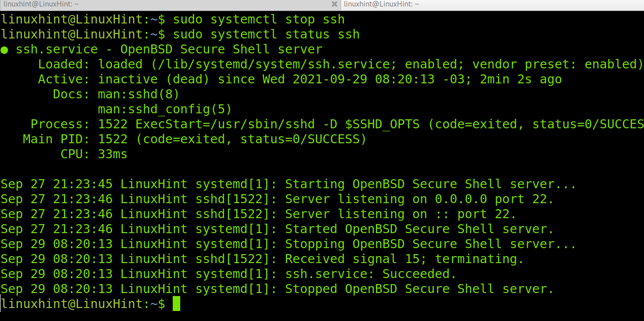Viewport: 644px width, 321px height.
Task: Close the first linuxhint@LinuxHint terminal tab
Action: tap(334, 4)
